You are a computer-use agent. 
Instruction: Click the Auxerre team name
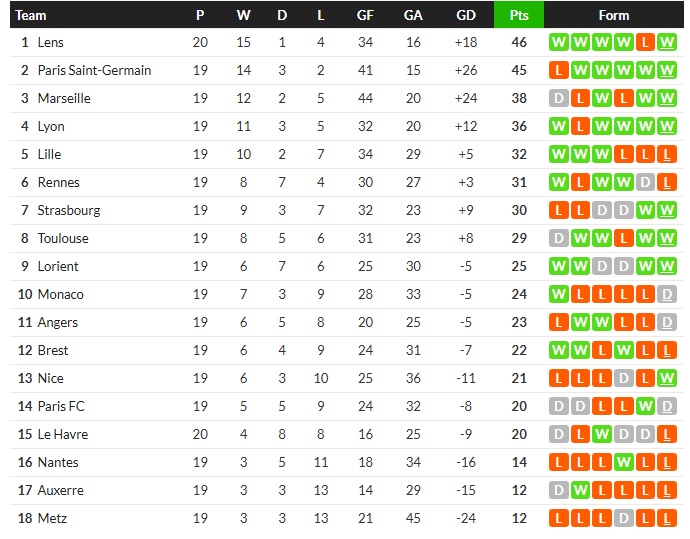point(60,491)
